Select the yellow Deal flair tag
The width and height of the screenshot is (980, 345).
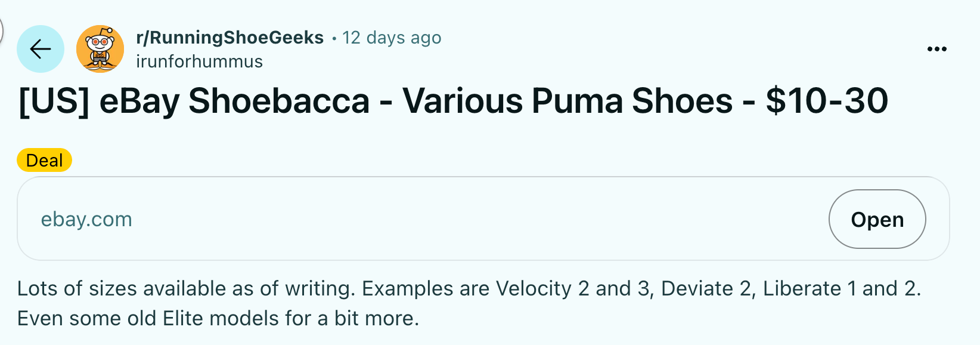44,160
